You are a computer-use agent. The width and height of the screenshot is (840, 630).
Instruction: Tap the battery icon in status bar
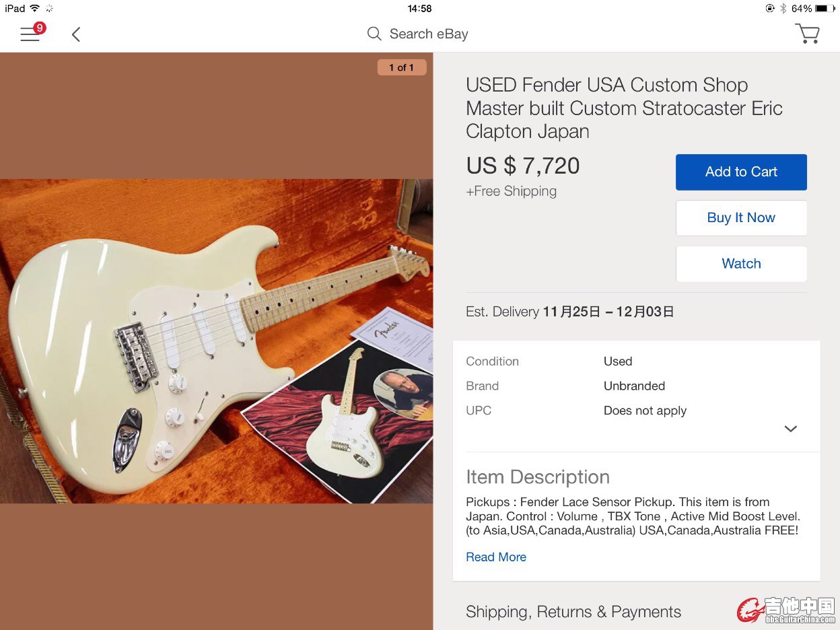coord(823,9)
